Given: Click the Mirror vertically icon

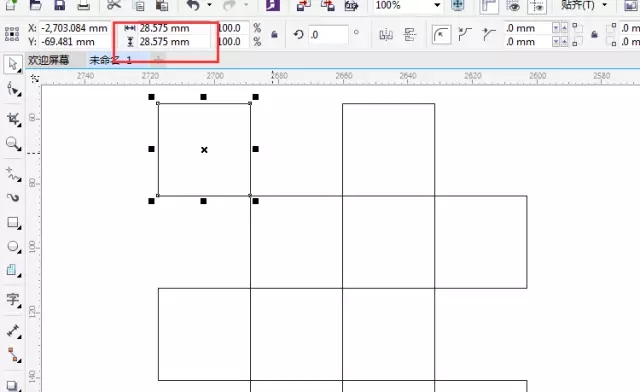Looking at the screenshot, I should click(409, 35).
